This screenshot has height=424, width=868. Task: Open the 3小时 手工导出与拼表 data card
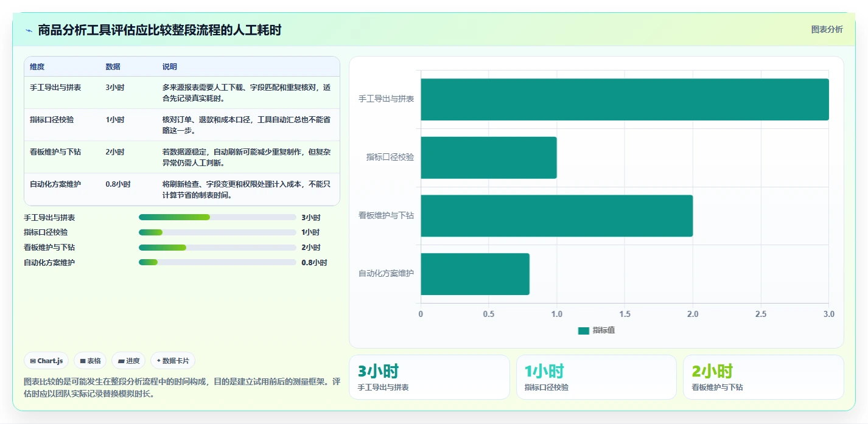(429, 377)
